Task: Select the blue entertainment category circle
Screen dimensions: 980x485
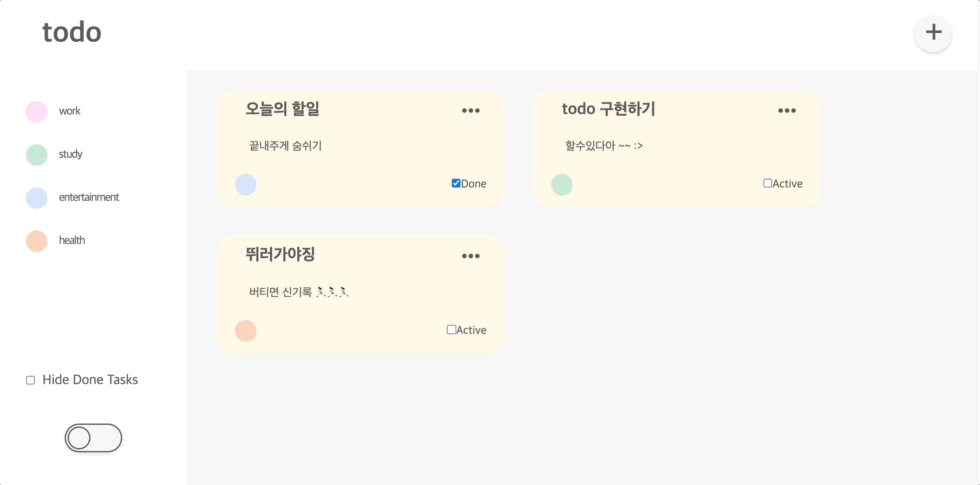Action: (37, 198)
